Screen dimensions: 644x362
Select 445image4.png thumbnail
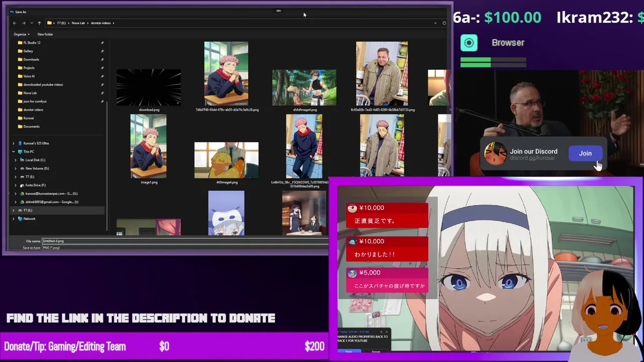[226, 160]
